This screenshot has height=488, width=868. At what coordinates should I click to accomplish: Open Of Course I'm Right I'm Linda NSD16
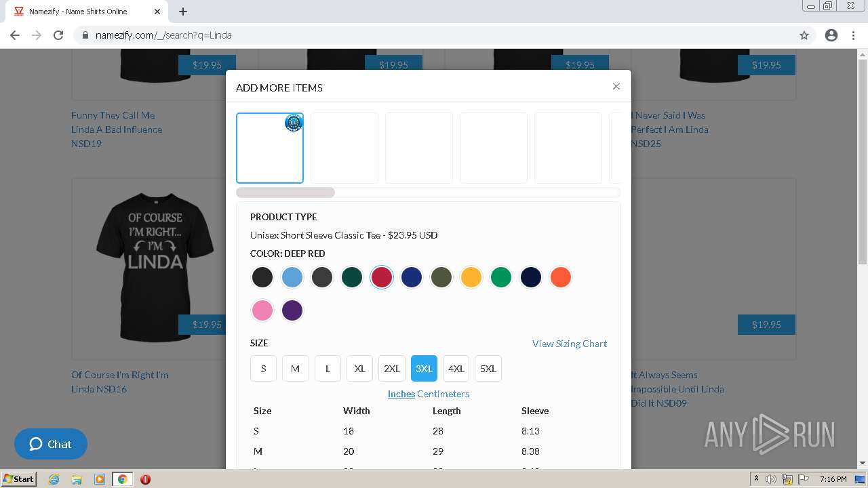point(120,382)
